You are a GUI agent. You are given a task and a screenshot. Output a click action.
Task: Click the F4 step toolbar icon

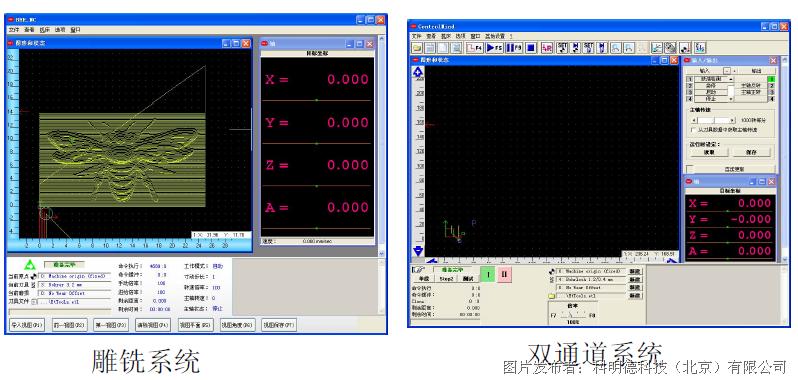[x=474, y=48]
